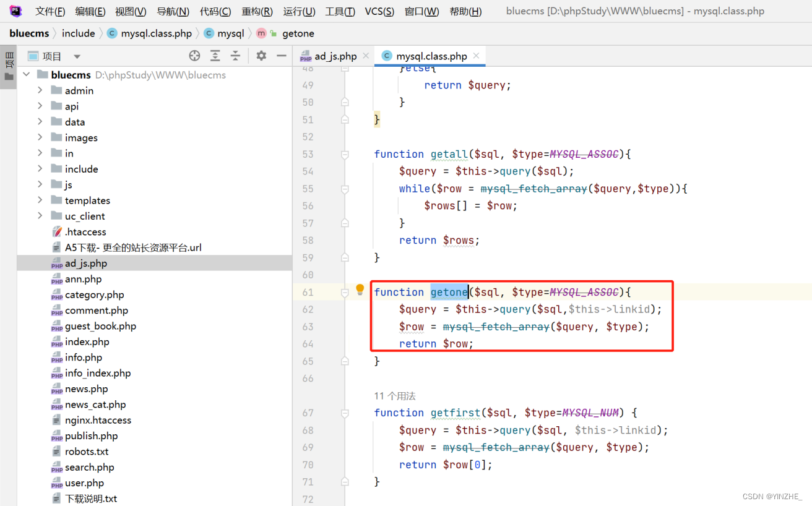The height and width of the screenshot is (506, 812).
Task: Open the 文件(F) menu
Action: (50, 11)
